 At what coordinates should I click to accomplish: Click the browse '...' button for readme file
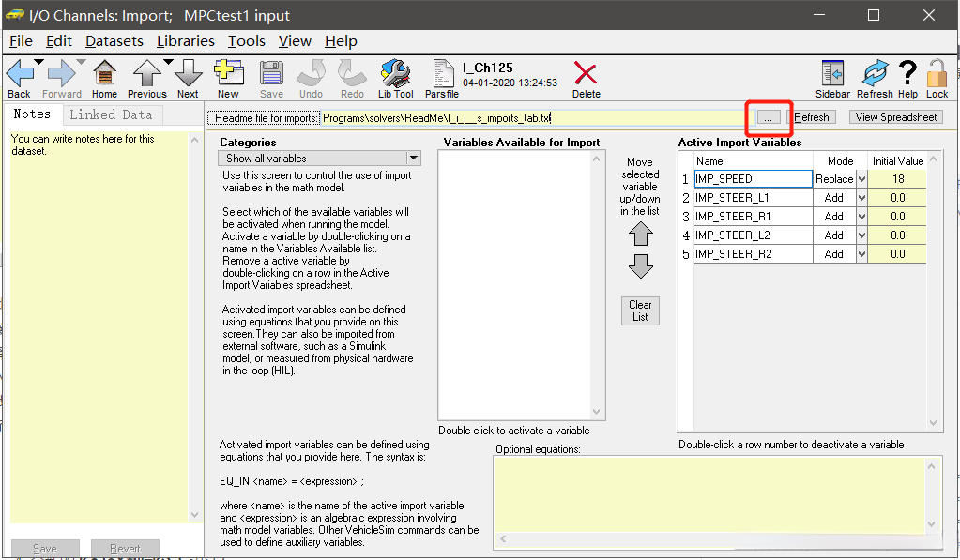click(x=768, y=117)
